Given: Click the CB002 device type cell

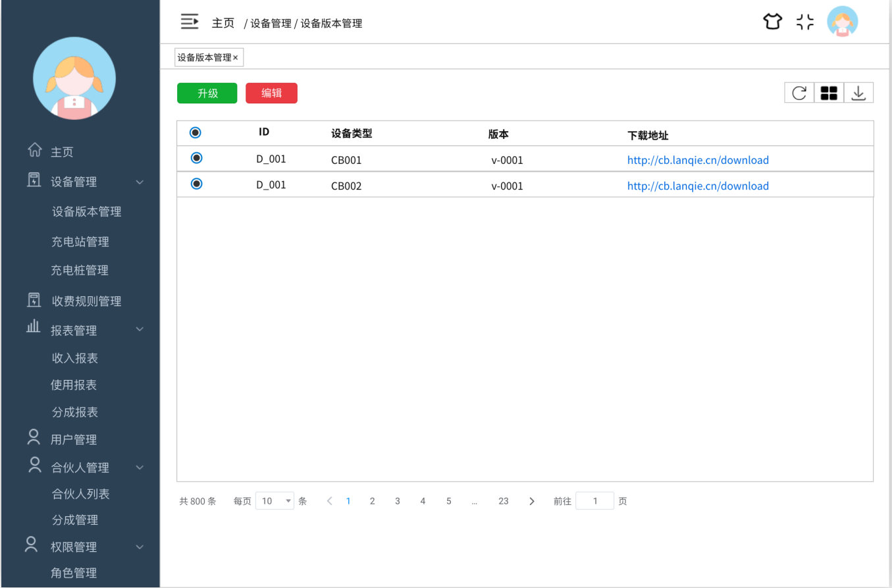Looking at the screenshot, I should pyautogui.click(x=346, y=186).
